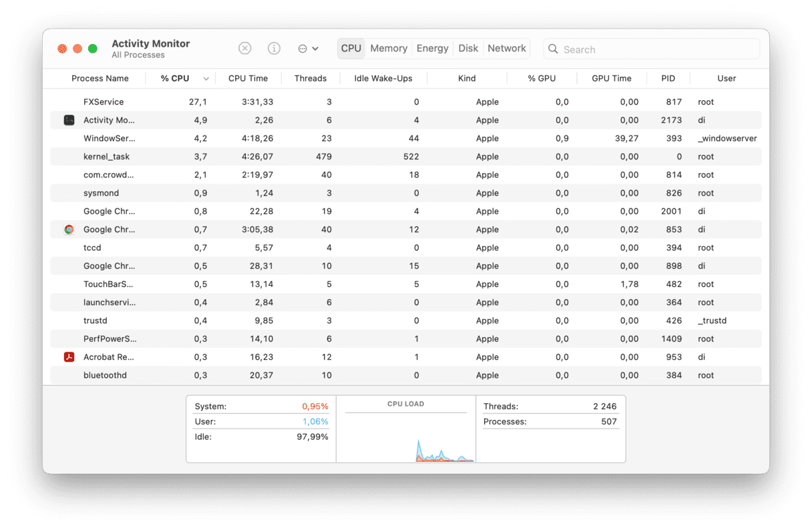This screenshot has height=530, width=812.
Task: Sort by Process Name column header
Action: (x=100, y=78)
